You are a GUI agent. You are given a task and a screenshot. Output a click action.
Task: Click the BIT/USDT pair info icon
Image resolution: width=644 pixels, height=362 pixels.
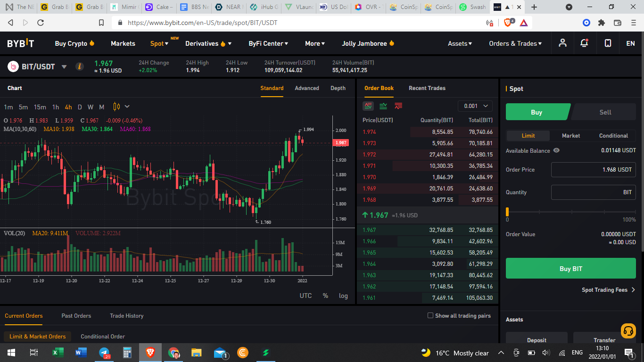[x=80, y=66]
